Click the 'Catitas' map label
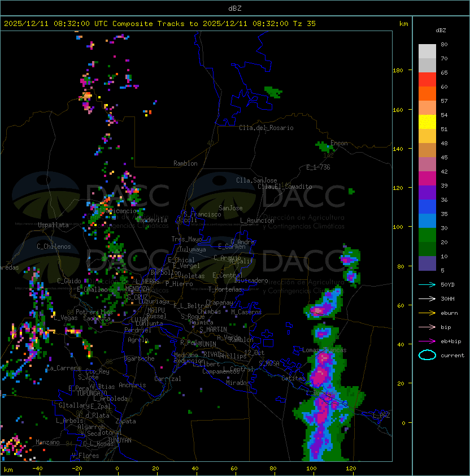Image resolution: width=470 pixels, height=476 pixels. tap(293, 378)
